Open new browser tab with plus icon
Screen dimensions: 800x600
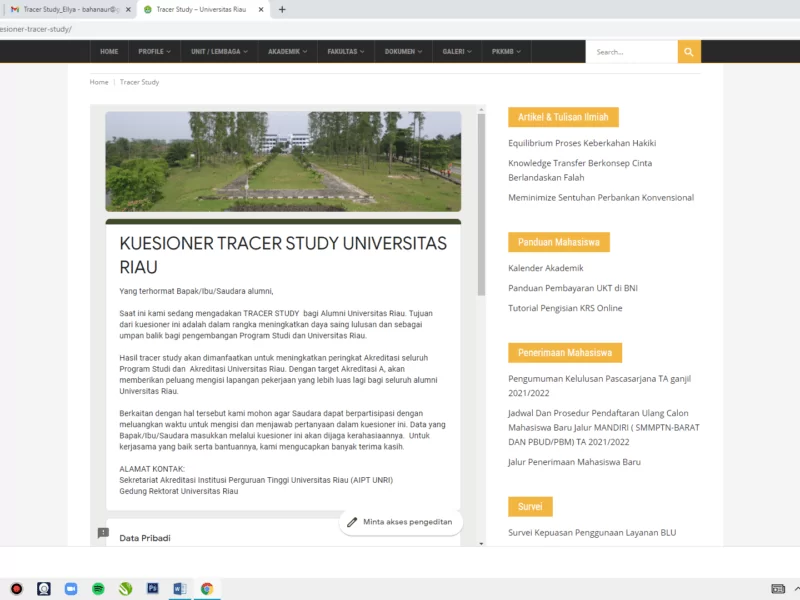[x=282, y=9]
